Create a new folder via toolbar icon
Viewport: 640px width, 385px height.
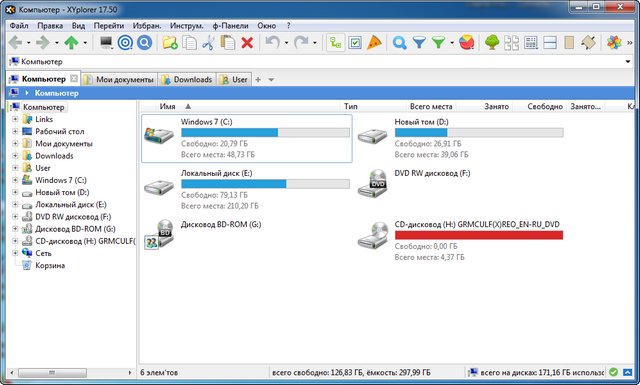click(x=170, y=42)
